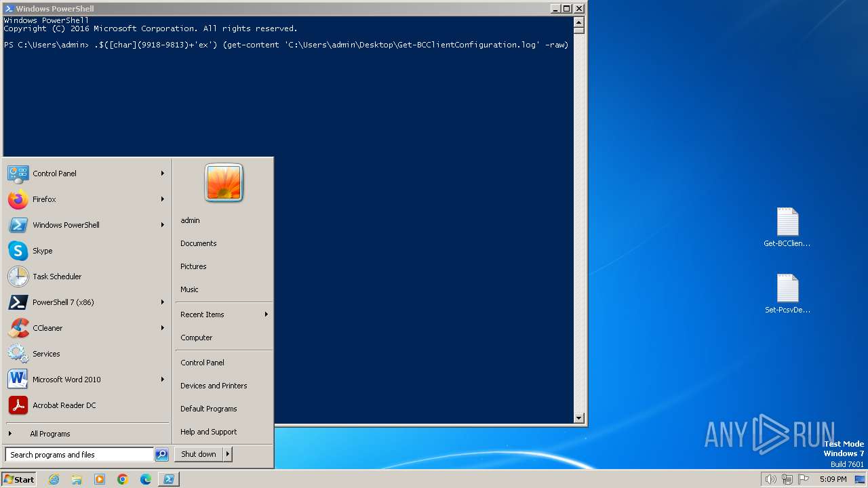Click the Shut down button
The height and width of the screenshot is (488, 868).
(199, 454)
